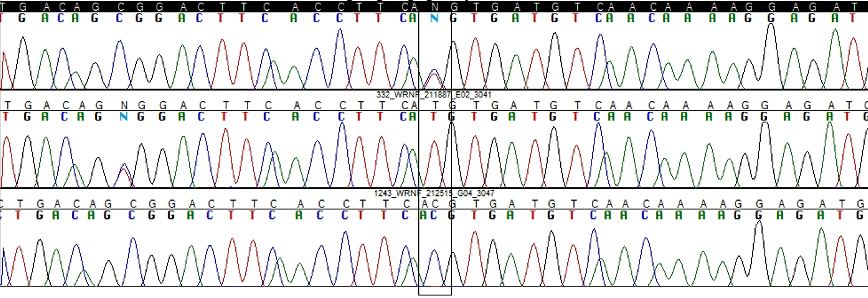
Task: Click sample label 1243_WRNF_212515_G04_3047
Action: pyautogui.click(x=434, y=193)
